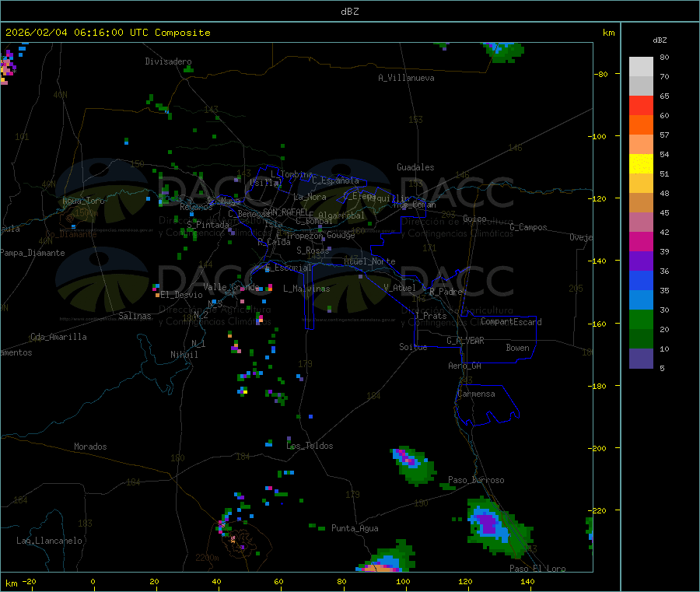The width and height of the screenshot is (700, 592).
Task: Click the Divisadero map label
Action: pyautogui.click(x=168, y=61)
